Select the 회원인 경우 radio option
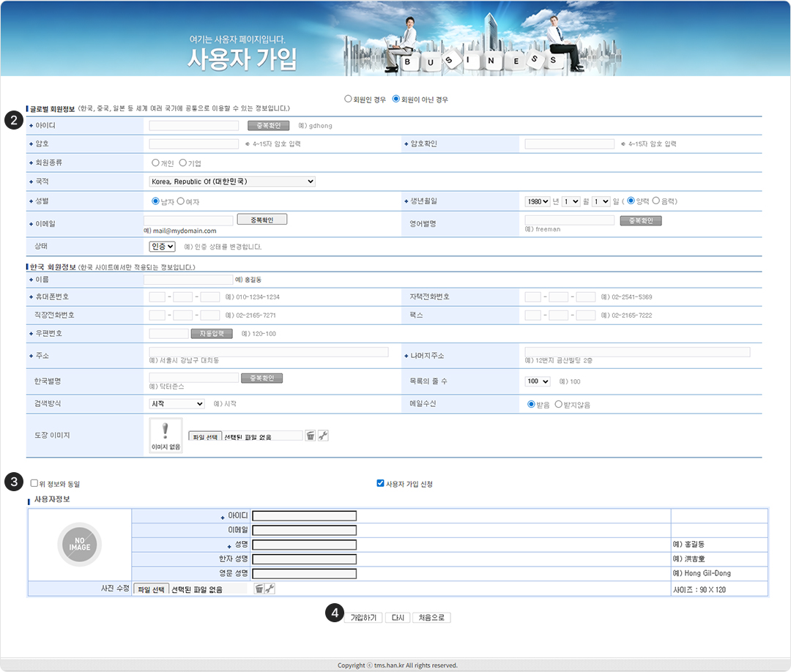The width and height of the screenshot is (791, 672). [x=348, y=99]
